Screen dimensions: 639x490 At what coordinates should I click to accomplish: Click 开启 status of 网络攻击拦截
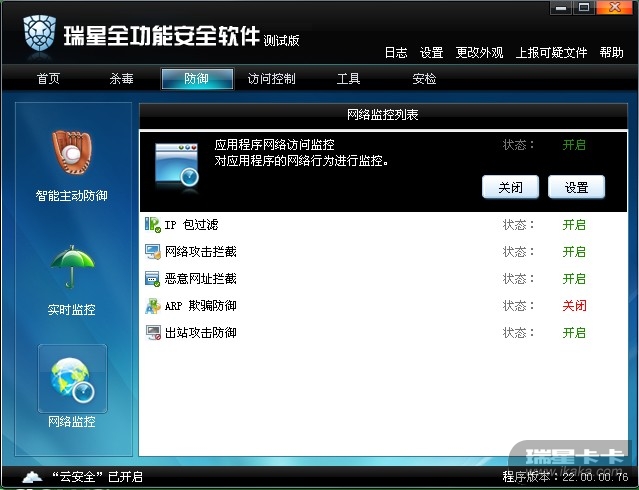574,252
